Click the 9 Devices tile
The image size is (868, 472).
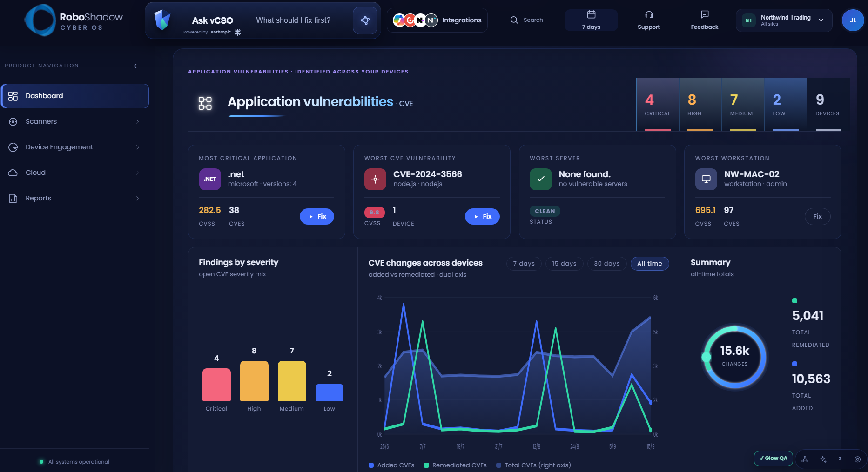pyautogui.click(x=828, y=105)
